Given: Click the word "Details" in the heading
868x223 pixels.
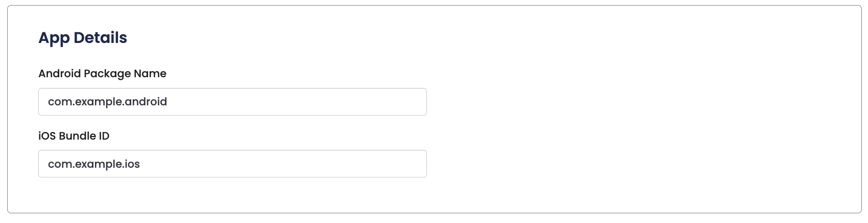Looking at the screenshot, I should click(100, 38).
